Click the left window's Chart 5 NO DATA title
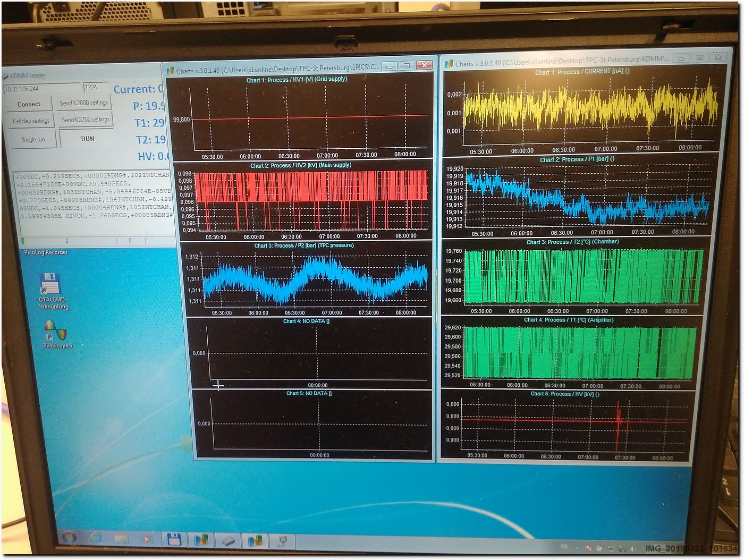The width and height of the screenshot is (744, 560). (309, 393)
